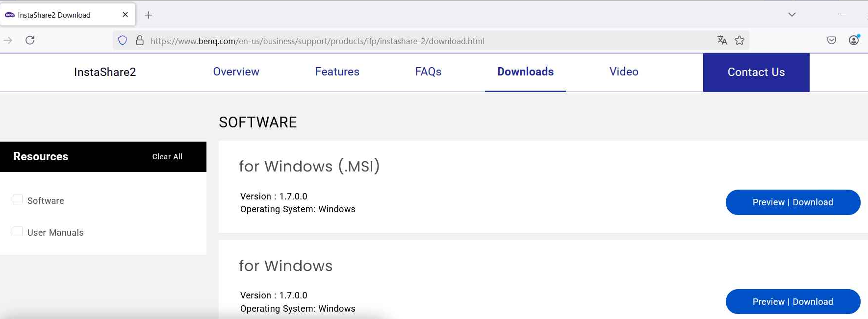Viewport: 868px width, 319px height.
Task: Click the browser reload icon
Action: coord(30,40)
